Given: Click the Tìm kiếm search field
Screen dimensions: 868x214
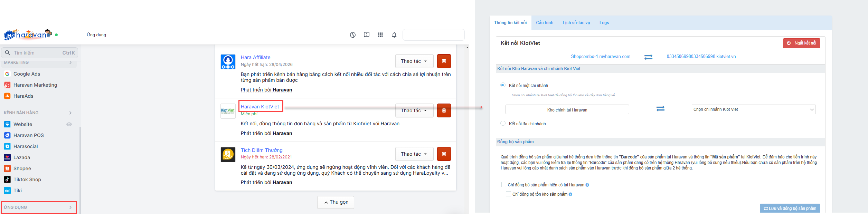Looking at the screenshot, I should [40, 53].
